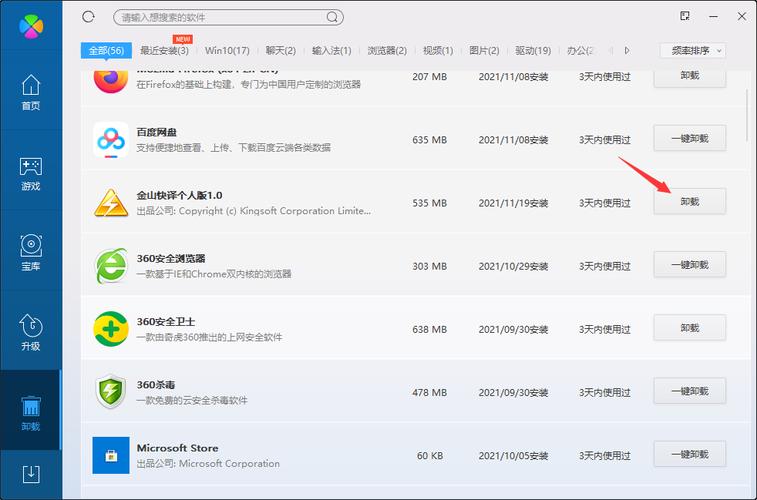Image resolution: width=757 pixels, height=500 pixels.
Task: Click the 535 MB size value
Action: tap(430, 203)
